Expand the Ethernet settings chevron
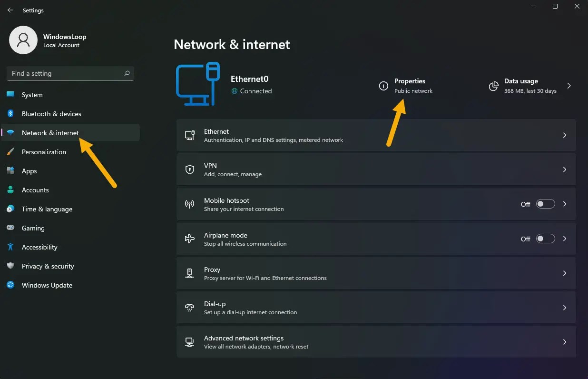The width and height of the screenshot is (588, 379). pos(565,135)
